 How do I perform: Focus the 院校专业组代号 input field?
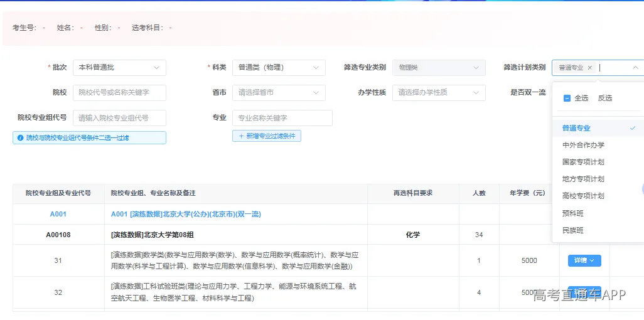click(119, 118)
